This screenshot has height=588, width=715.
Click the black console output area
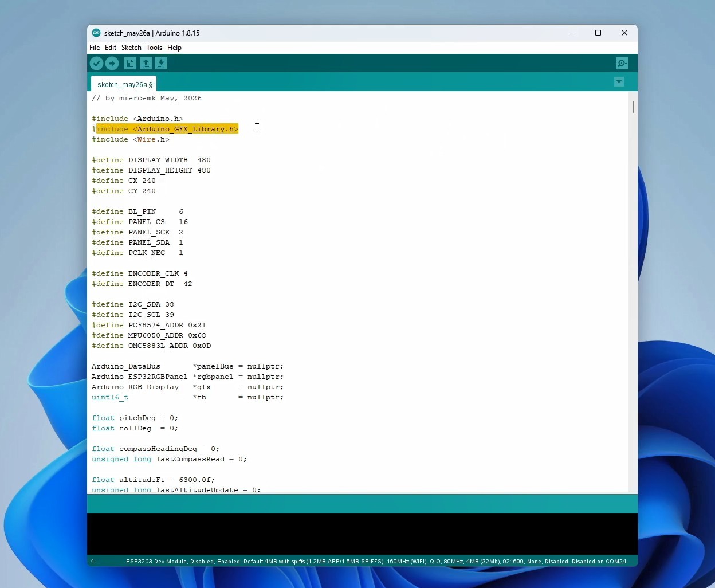coord(362,535)
